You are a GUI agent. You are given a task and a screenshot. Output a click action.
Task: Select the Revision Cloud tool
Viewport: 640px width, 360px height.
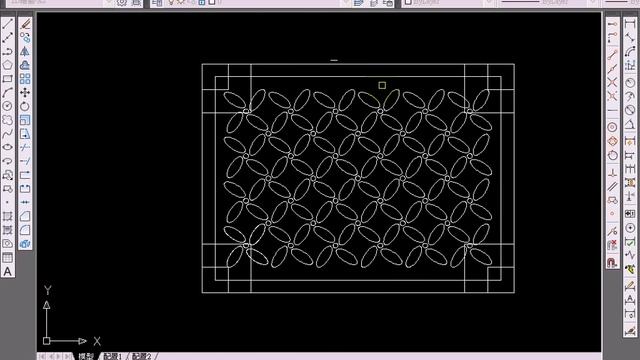pyautogui.click(x=7, y=120)
